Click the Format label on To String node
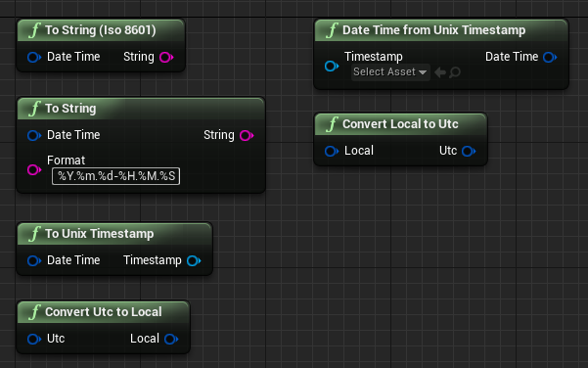This screenshot has height=368, width=588. click(x=66, y=161)
